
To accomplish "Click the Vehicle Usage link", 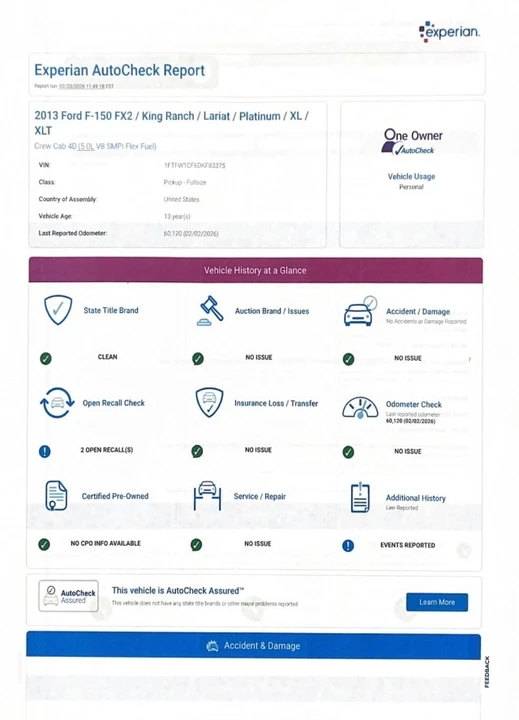I will coord(411,176).
